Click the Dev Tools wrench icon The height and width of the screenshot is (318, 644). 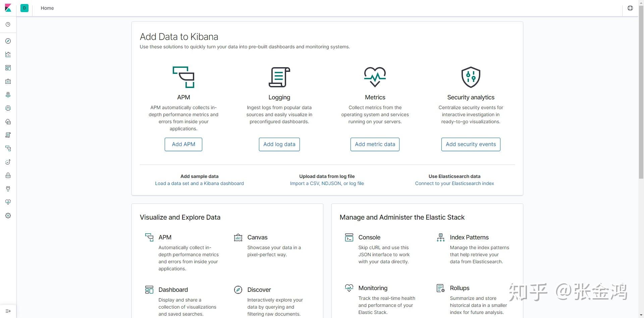point(8,189)
